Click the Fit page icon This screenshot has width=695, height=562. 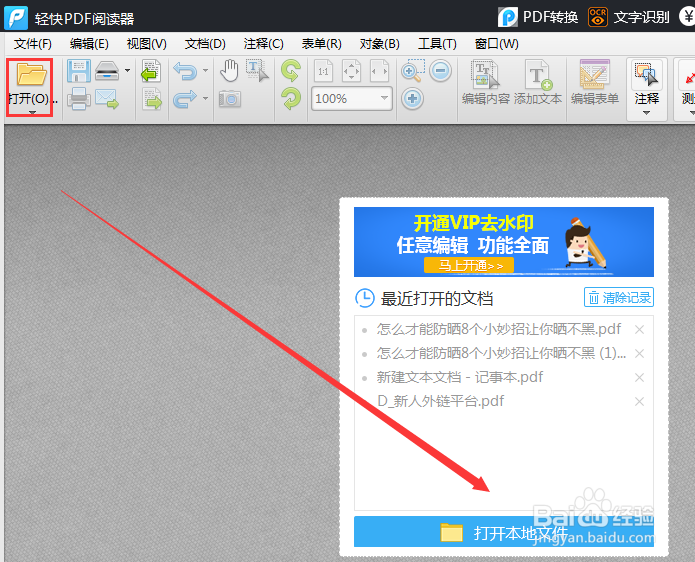click(x=351, y=71)
